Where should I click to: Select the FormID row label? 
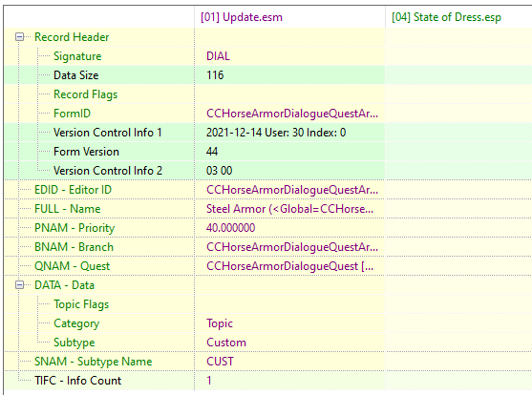click(72, 114)
